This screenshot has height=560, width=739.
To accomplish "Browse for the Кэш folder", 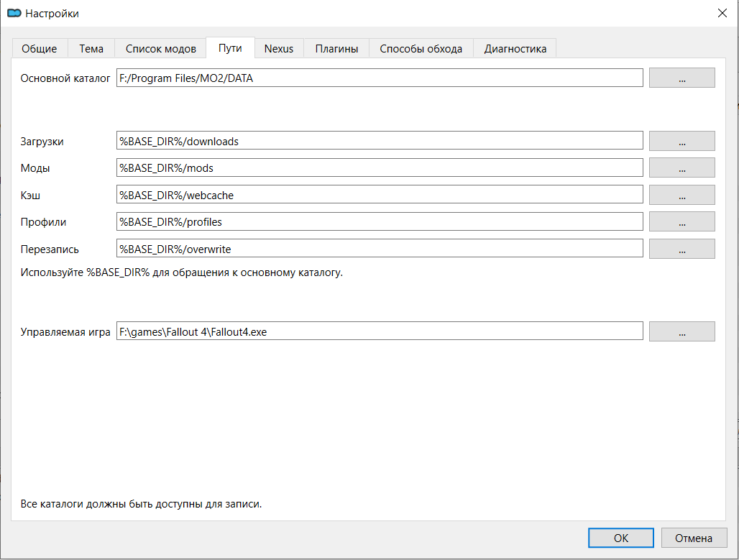I will coord(681,195).
